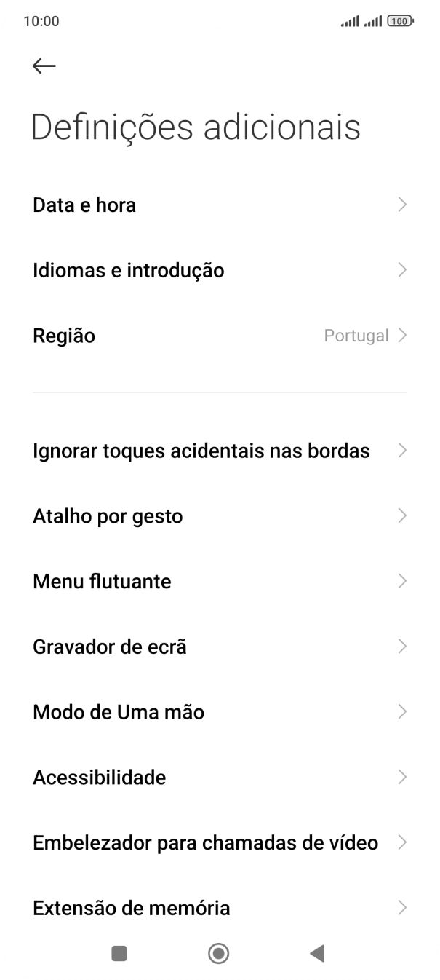
Task: Tap the back arrow at top left
Action: 44,66
